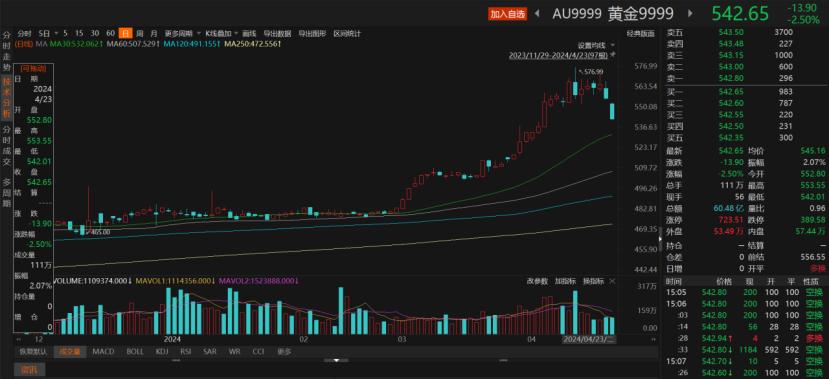Select the MACD indicator tab

click(103, 351)
